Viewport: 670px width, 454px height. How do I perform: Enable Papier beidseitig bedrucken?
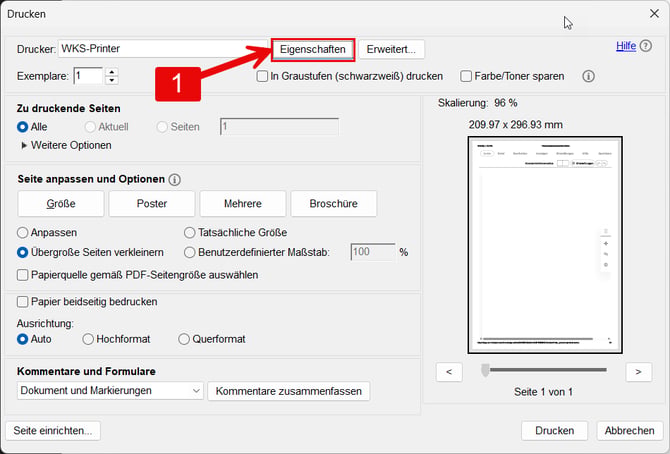[23, 302]
